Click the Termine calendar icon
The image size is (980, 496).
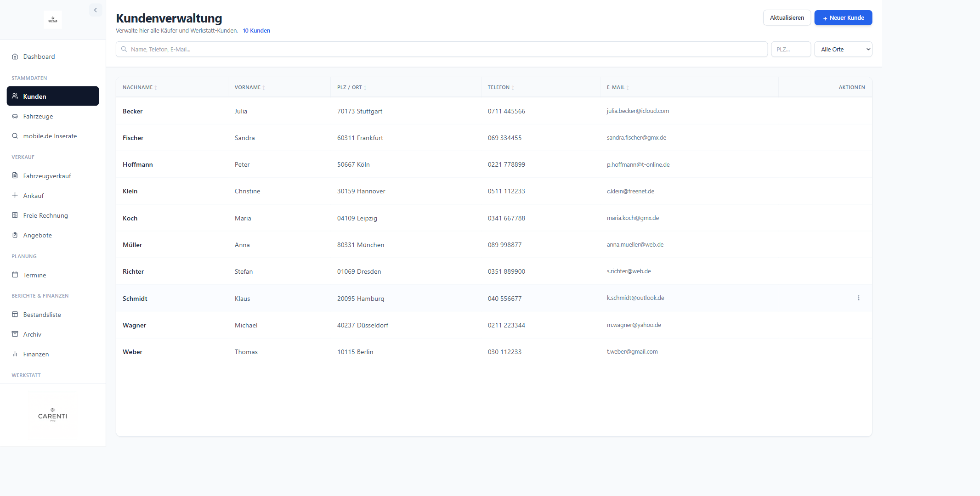[15, 275]
